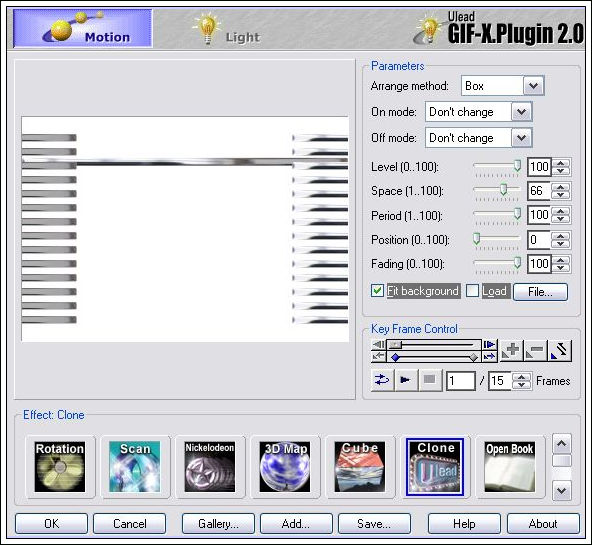Uncheck the Fit background checkbox
Viewport: 592px width, 545px height.
(377, 291)
